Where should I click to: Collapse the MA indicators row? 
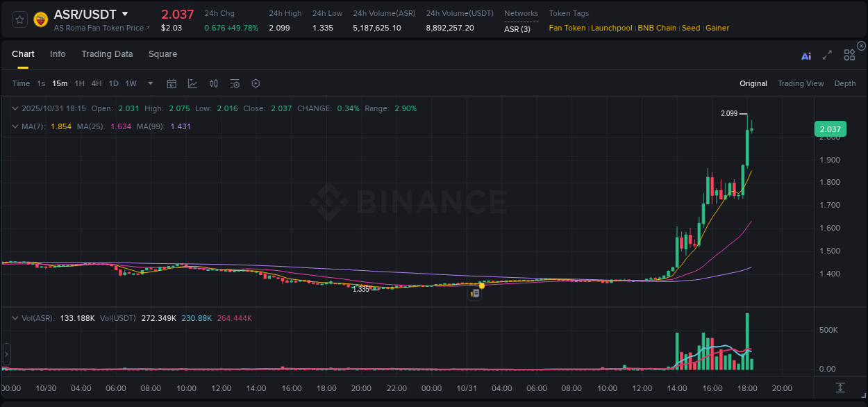[15, 127]
